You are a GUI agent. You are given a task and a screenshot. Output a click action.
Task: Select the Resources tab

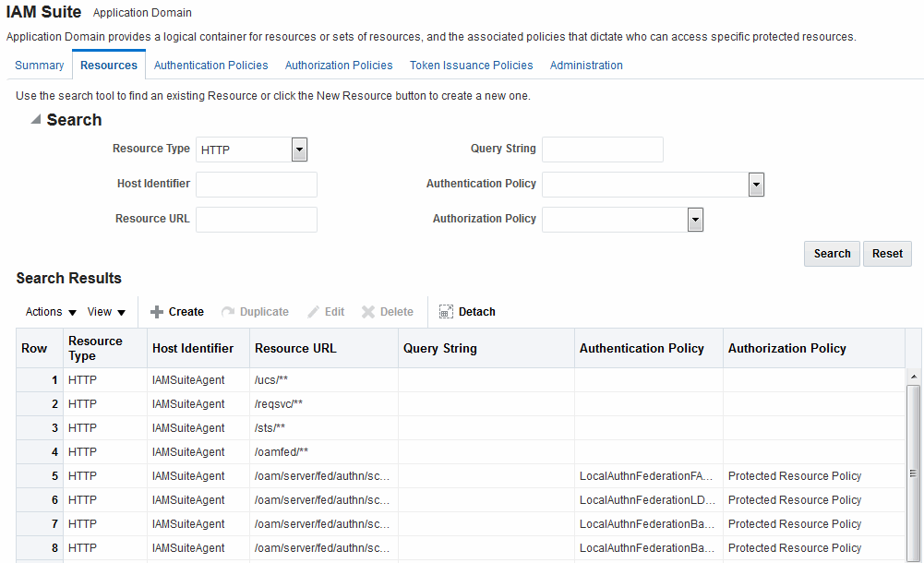pos(108,66)
